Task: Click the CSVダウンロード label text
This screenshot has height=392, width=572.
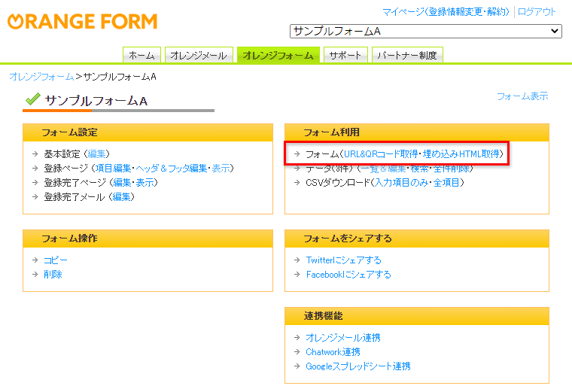Action: pos(338,182)
